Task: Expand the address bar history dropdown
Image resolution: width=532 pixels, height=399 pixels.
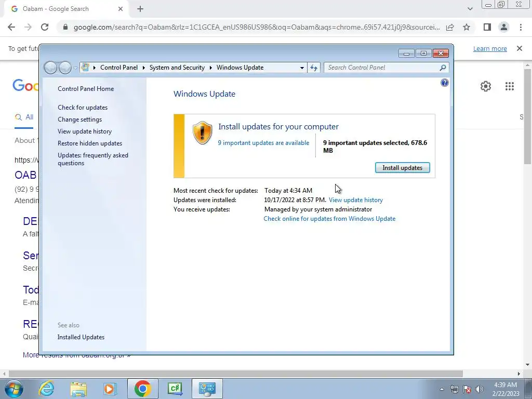Action: point(302,68)
